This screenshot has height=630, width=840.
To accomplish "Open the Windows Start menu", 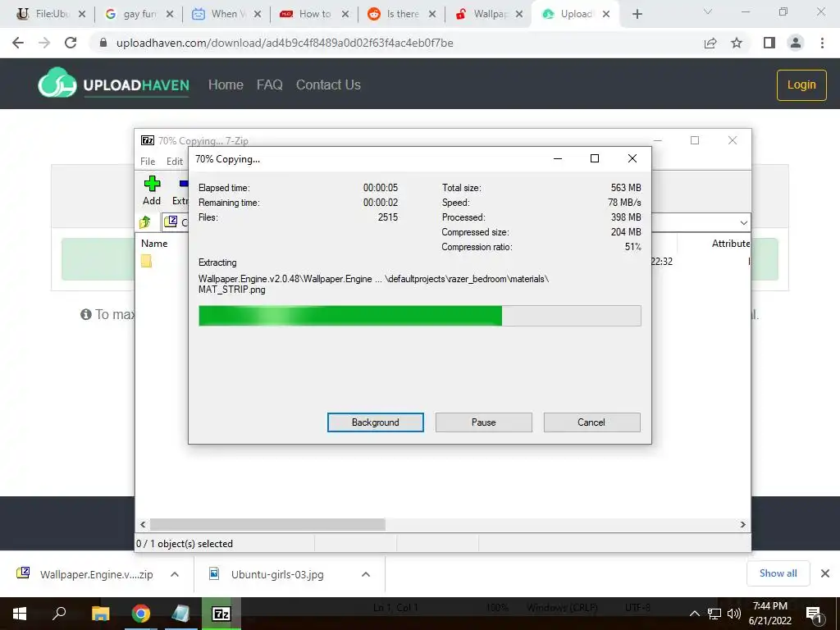I will 20,614.
